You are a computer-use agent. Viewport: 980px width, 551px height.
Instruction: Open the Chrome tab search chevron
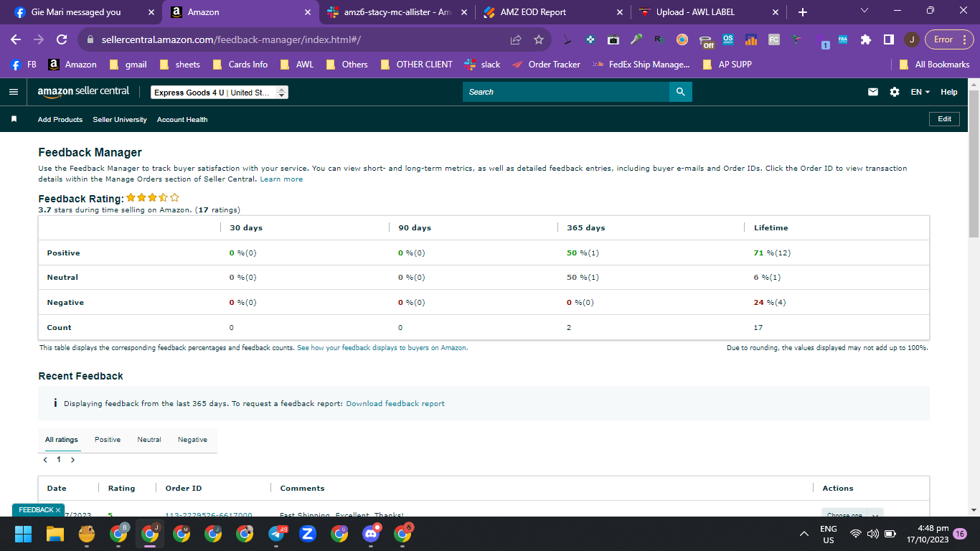click(x=864, y=11)
